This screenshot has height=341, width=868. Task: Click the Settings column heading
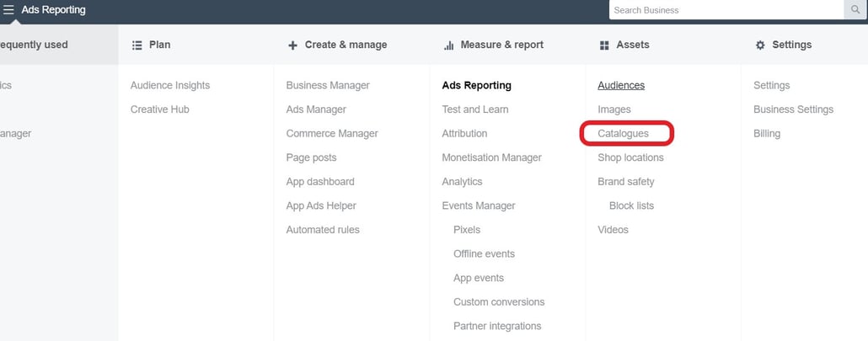point(791,45)
